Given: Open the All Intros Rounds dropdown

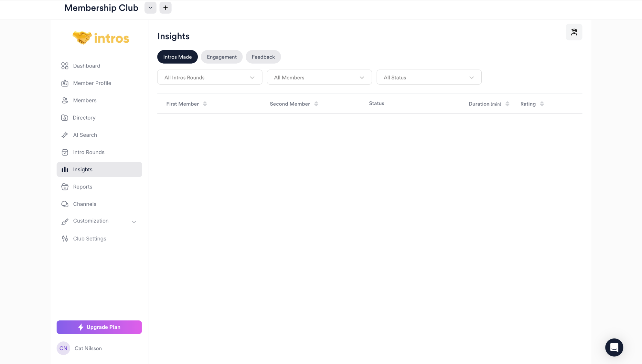Looking at the screenshot, I should (209, 77).
